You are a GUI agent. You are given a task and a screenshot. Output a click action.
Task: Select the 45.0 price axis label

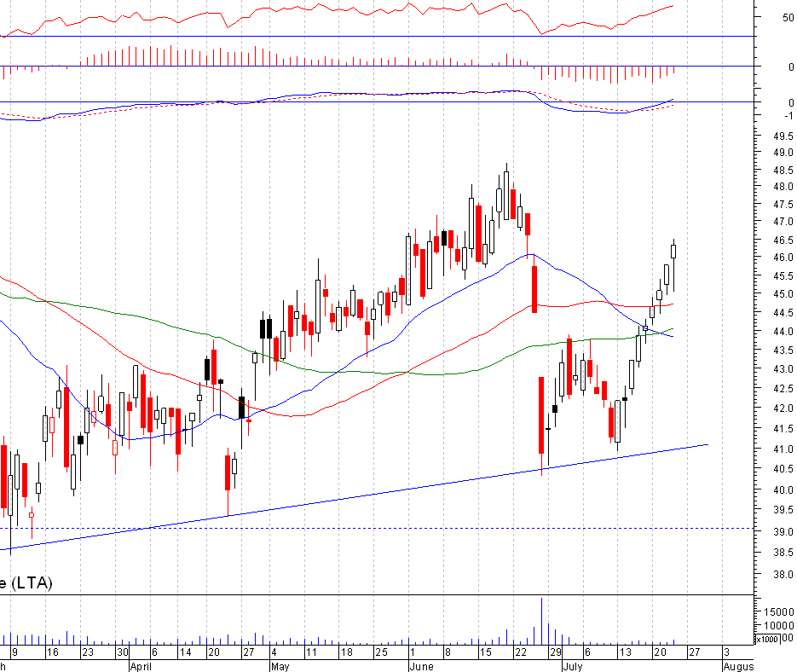pyautogui.click(x=783, y=294)
